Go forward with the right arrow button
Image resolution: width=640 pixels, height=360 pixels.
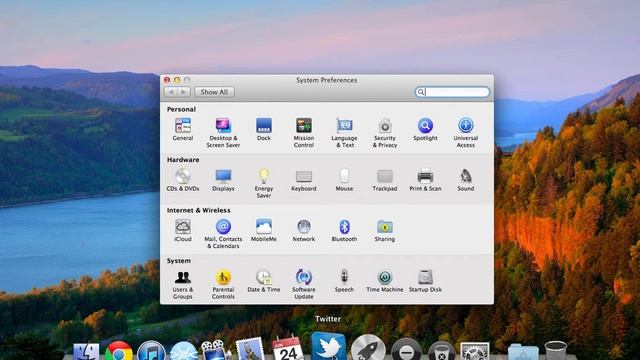click(x=184, y=92)
